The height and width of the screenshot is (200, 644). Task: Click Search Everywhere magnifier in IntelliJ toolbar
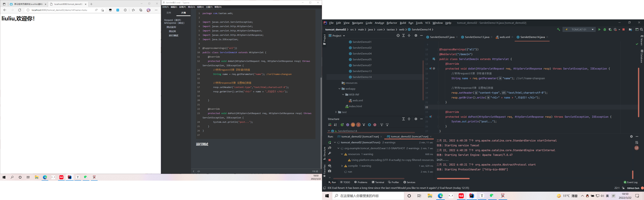[641, 30]
